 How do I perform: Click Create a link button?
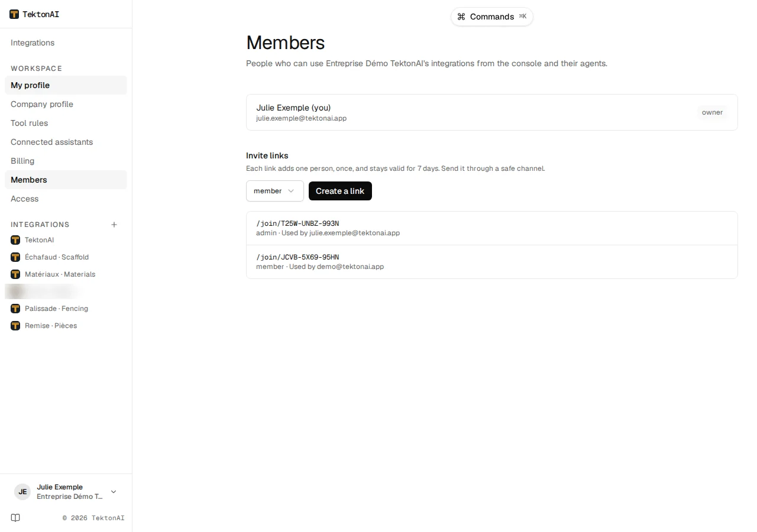click(340, 191)
